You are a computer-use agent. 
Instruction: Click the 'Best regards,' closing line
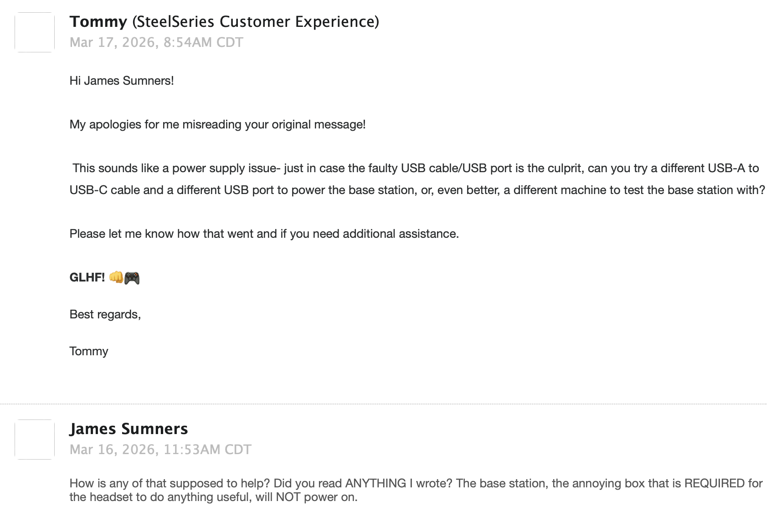tap(105, 314)
